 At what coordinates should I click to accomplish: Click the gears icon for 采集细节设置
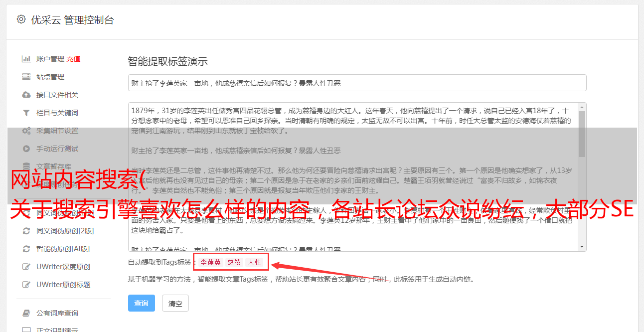pyautogui.click(x=26, y=131)
